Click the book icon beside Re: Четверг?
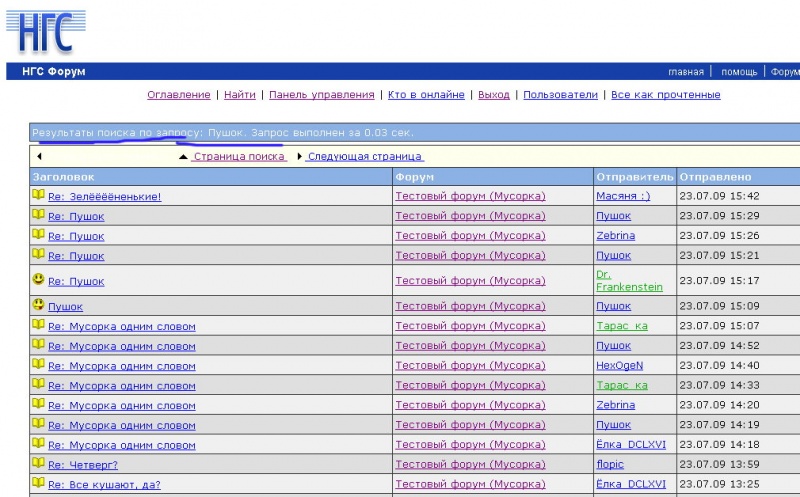Image resolution: width=800 pixels, height=497 pixels. (x=38, y=463)
